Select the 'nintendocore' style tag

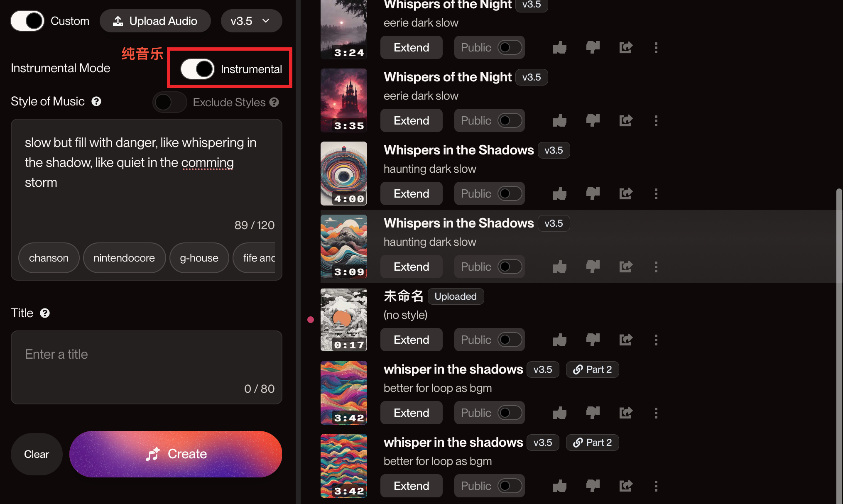tap(124, 258)
